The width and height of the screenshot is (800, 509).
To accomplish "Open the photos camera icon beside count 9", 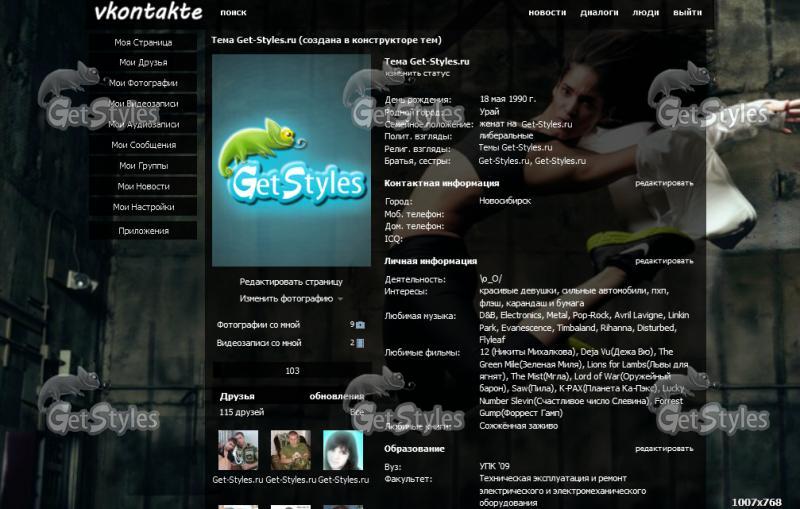I will [x=360, y=325].
